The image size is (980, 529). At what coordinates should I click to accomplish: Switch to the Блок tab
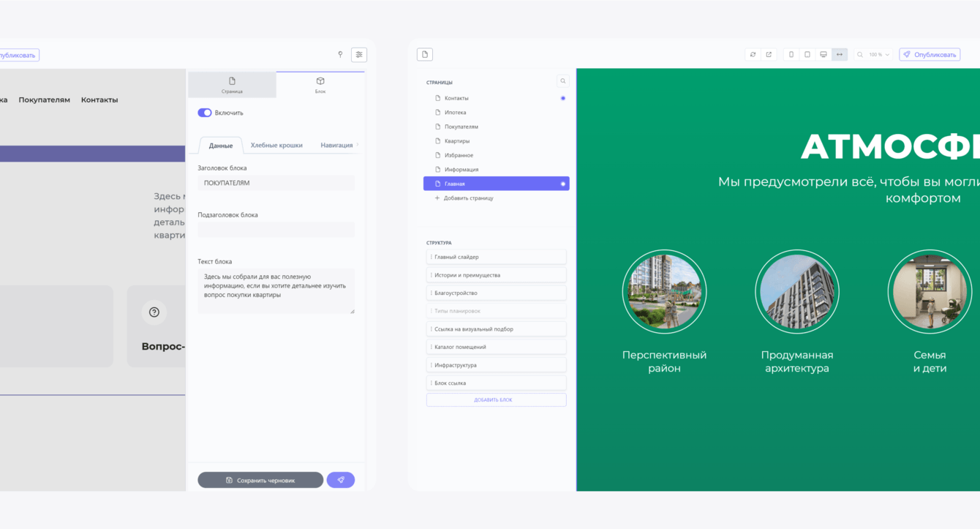coord(320,85)
